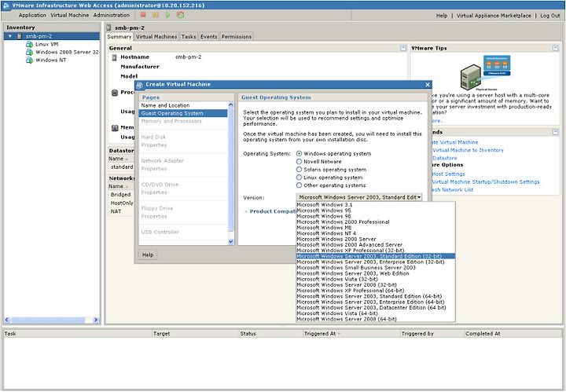The image size is (566, 392).
Task: Click the Linux VM icon in Inventory
Action: (x=29, y=44)
